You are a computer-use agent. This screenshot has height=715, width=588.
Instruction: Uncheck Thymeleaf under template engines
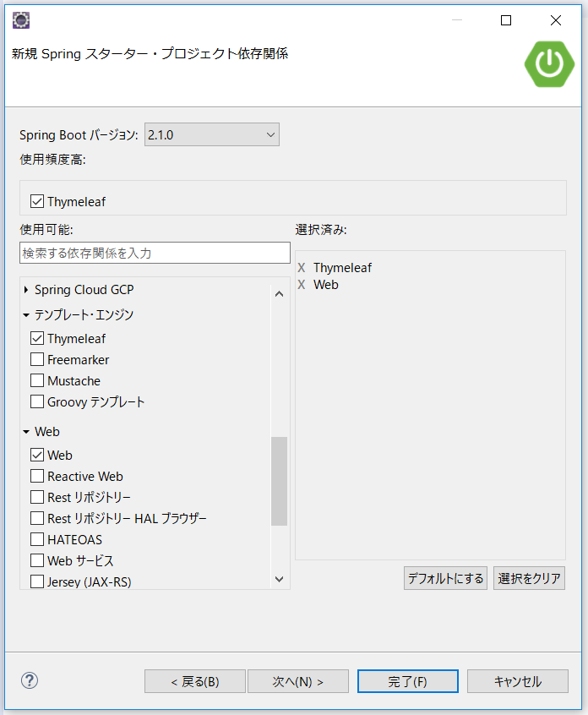point(37,338)
